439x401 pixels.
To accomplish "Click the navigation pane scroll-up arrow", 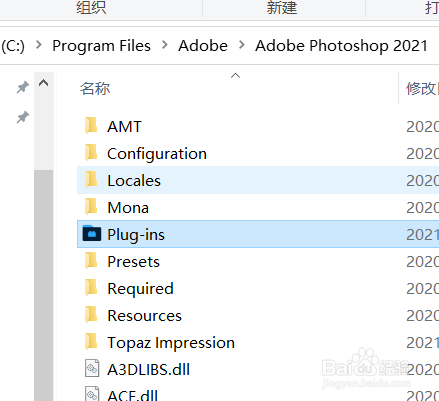I will point(44,83).
